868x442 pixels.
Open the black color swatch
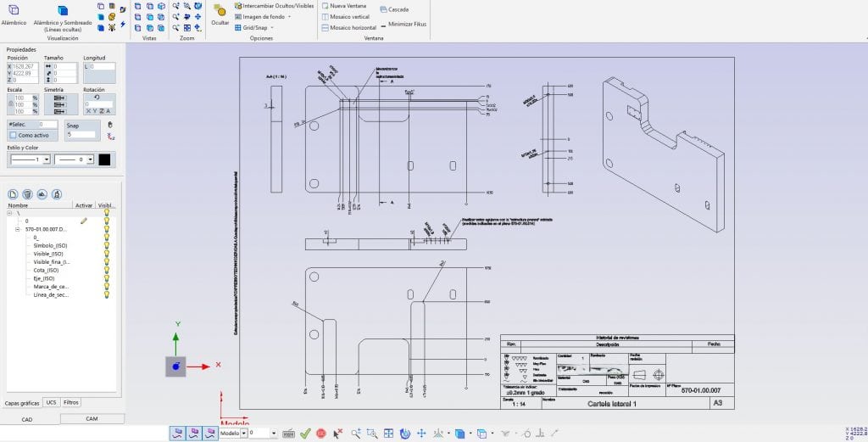click(104, 159)
